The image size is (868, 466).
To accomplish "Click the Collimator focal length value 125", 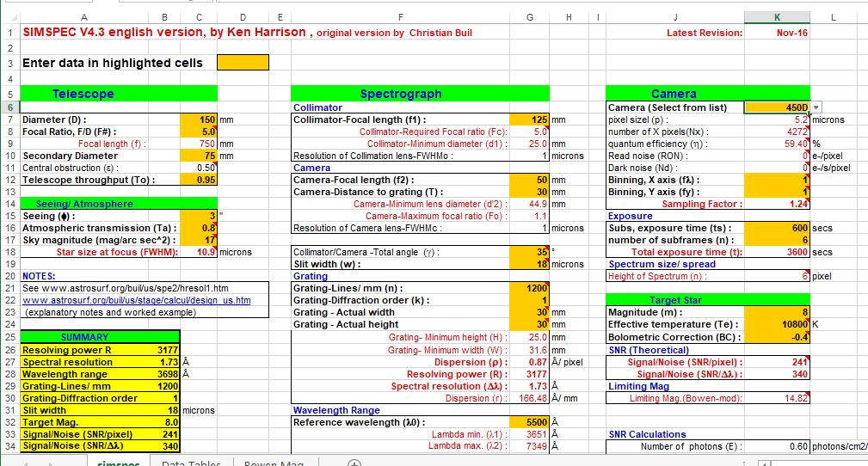I will click(x=529, y=120).
